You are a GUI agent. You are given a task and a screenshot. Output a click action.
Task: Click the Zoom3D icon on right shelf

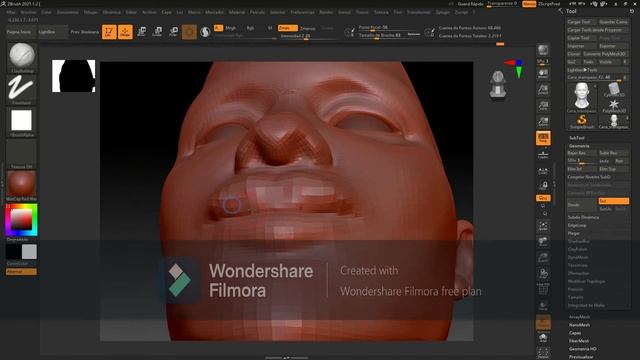[543, 258]
